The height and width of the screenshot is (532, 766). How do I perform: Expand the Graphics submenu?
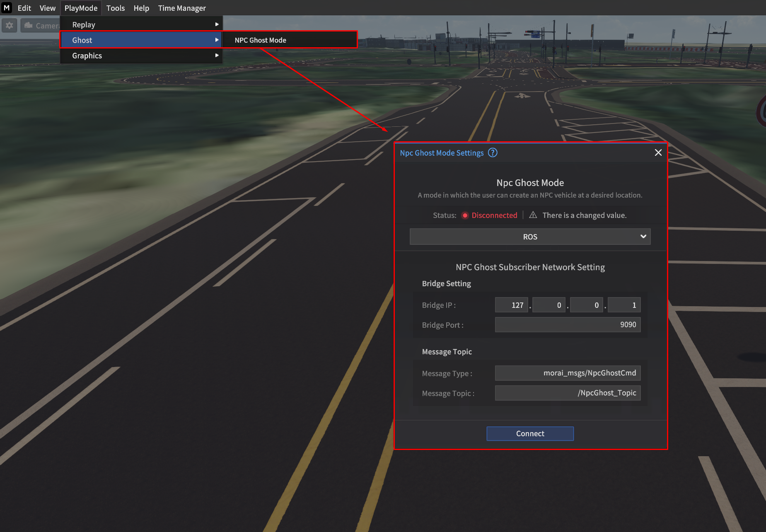[x=141, y=56]
